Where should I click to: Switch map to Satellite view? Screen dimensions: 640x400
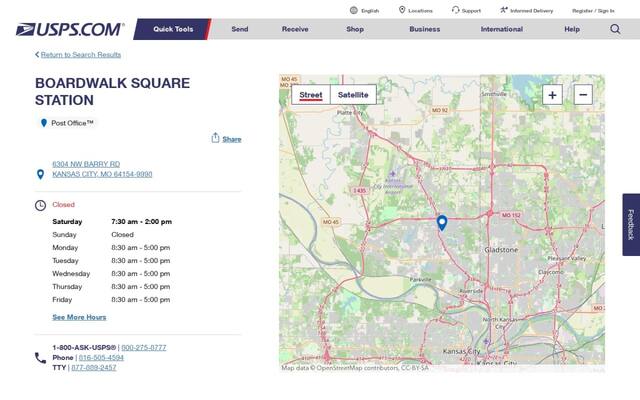353,95
